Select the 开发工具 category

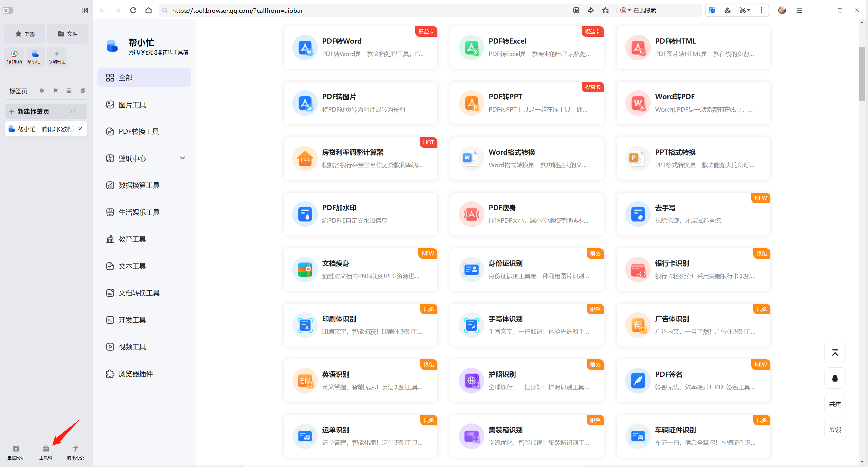144,320
